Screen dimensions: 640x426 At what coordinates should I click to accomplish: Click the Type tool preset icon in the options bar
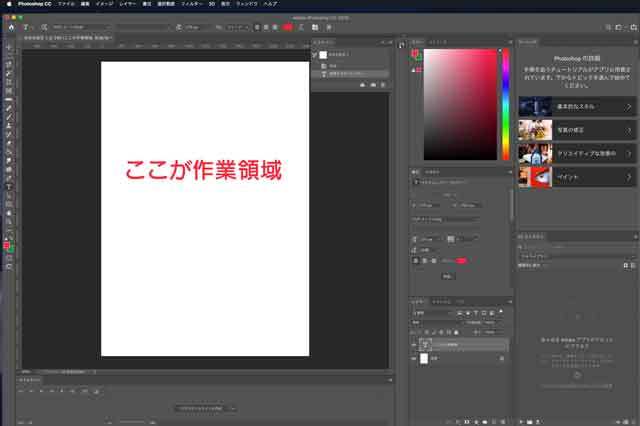(x=26, y=27)
